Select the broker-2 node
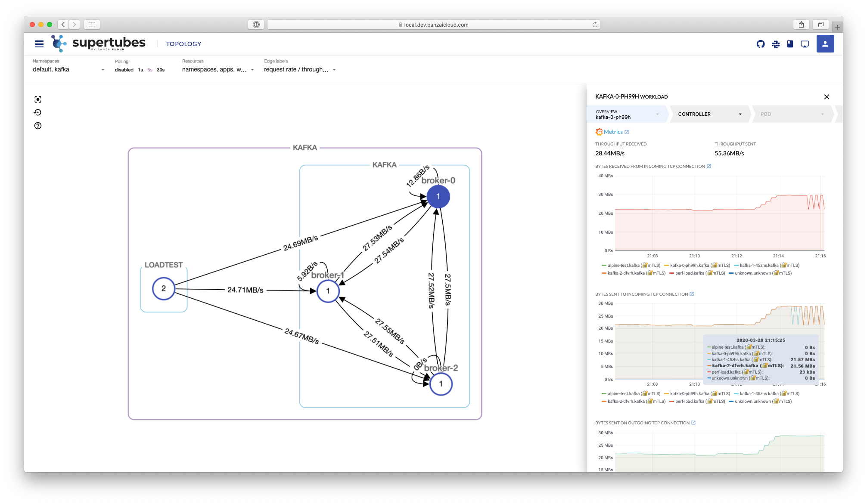Image resolution: width=867 pixels, height=504 pixels. tap(441, 384)
